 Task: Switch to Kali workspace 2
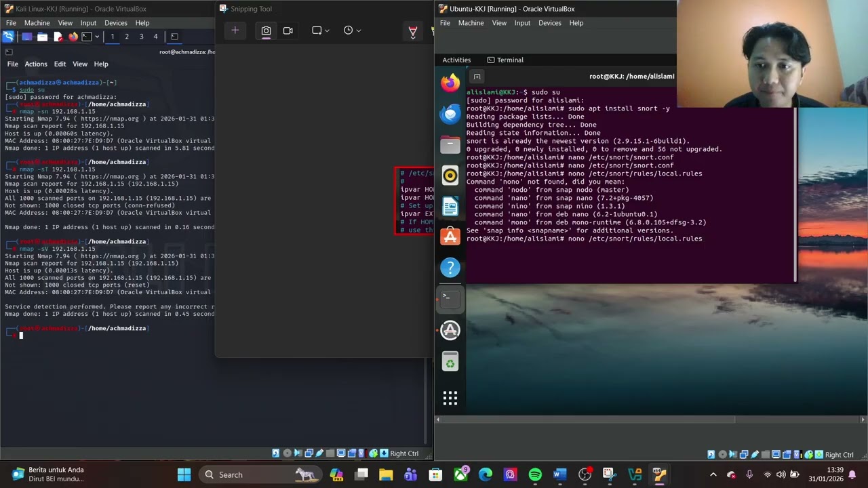(127, 37)
